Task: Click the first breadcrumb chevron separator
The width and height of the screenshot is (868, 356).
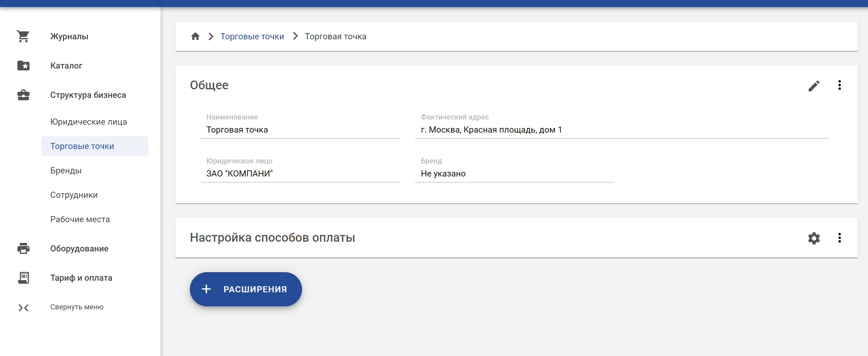Action: 211,36
